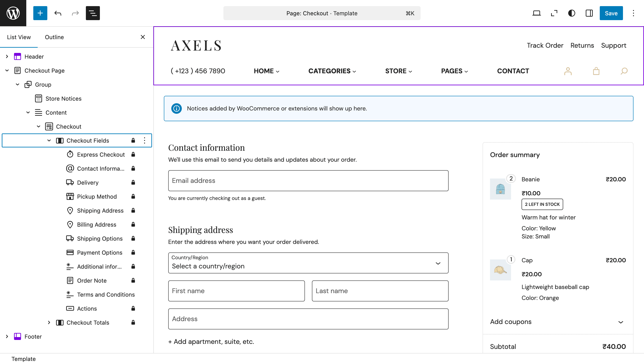The width and height of the screenshot is (644, 364).
Task: Open Checkout Fields options three-dot menu
Action: (x=144, y=140)
